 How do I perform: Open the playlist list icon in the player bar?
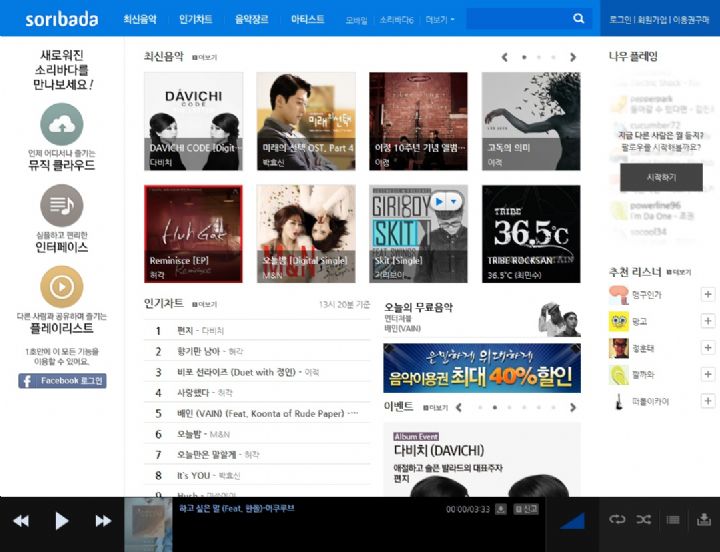coord(673,519)
